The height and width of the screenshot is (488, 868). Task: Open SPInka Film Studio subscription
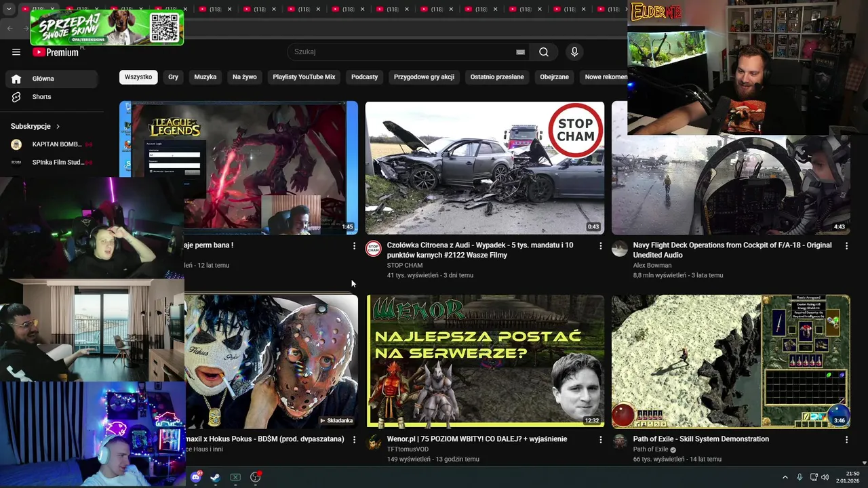point(52,163)
